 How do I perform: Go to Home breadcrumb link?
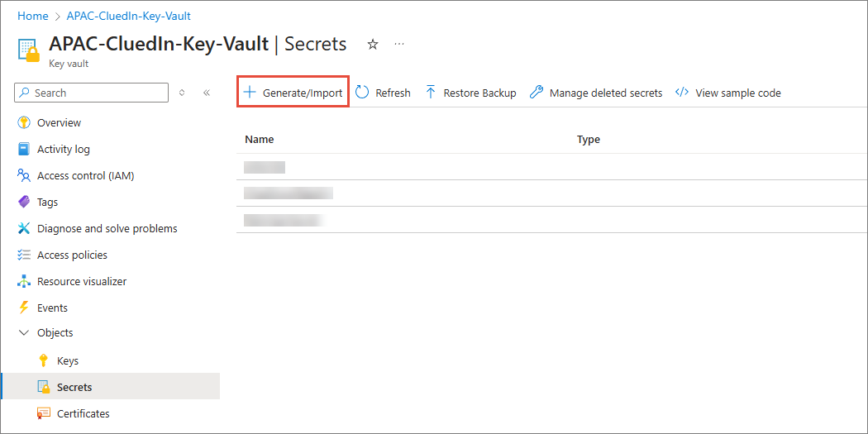33,16
